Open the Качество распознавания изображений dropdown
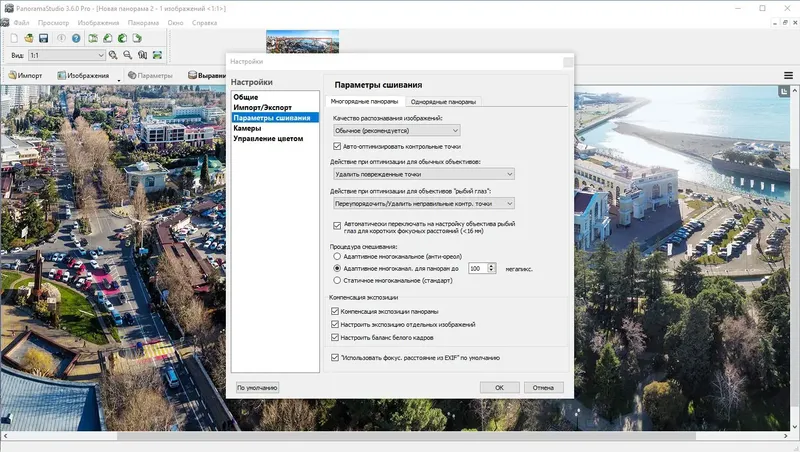Viewport: 800px width, 452px height. (396, 131)
